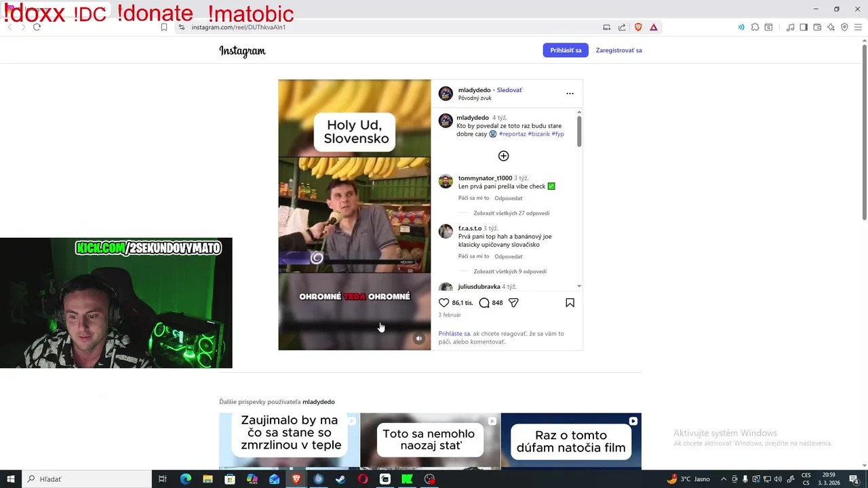Bookmark this page in the address bar
The height and width of the screenshot is (488, 868).
[x=164, y=27]
